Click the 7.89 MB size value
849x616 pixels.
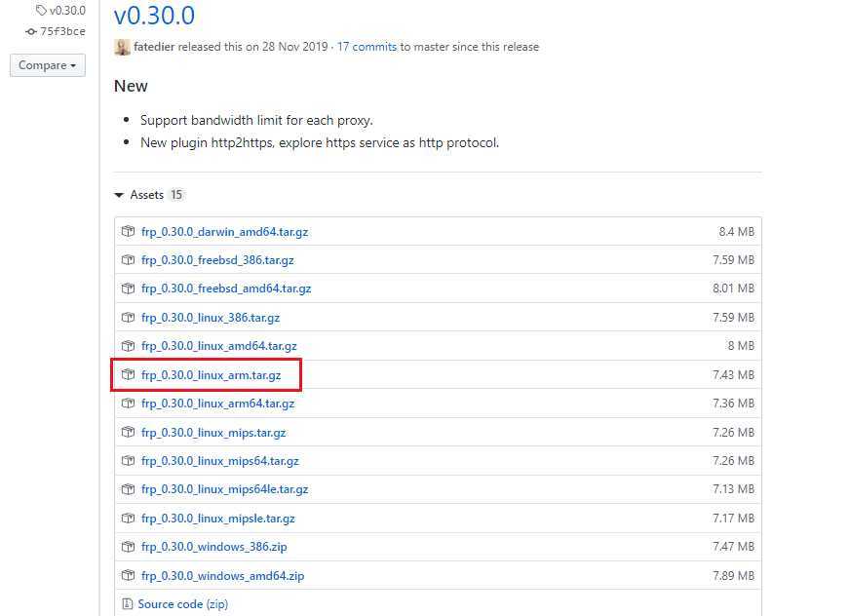tap(733, 575)
